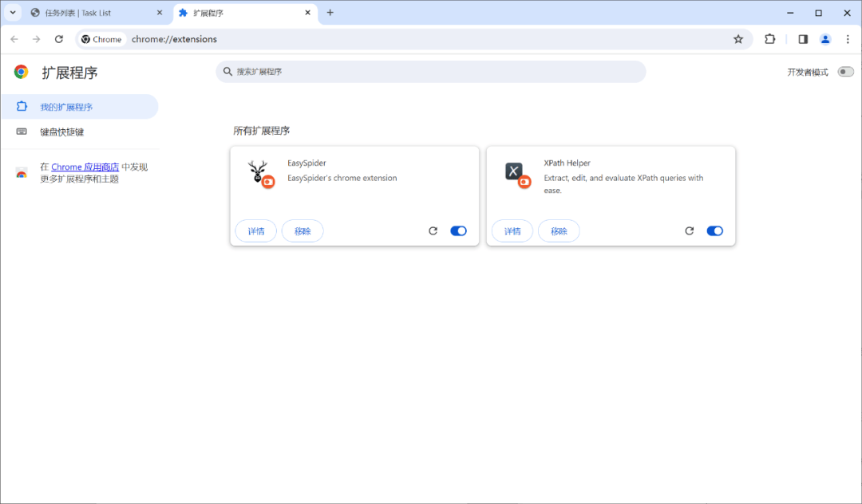Minimize the Chrome window

790,13
